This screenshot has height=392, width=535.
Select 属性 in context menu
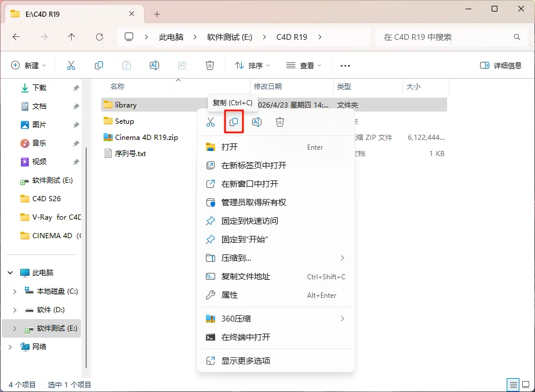pyautogui.click(x=276, y=295)
